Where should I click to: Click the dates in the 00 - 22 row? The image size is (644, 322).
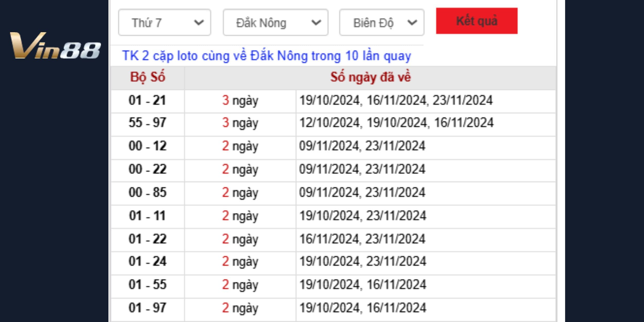[x=362, y=169]
